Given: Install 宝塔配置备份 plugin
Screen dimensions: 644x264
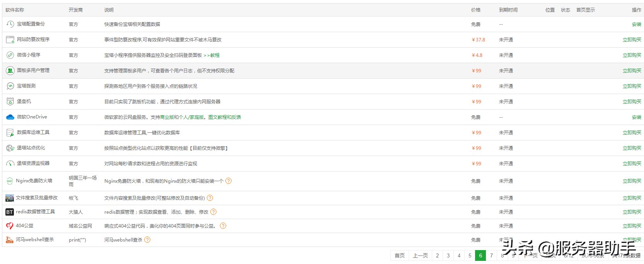Looking at the screenshot, I should 636,24.
